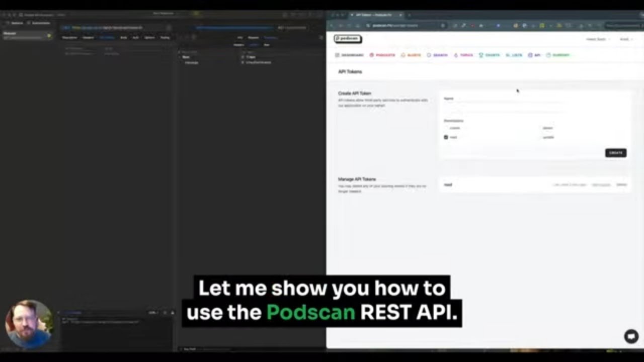Open the chat bubble widget icon

631,336
